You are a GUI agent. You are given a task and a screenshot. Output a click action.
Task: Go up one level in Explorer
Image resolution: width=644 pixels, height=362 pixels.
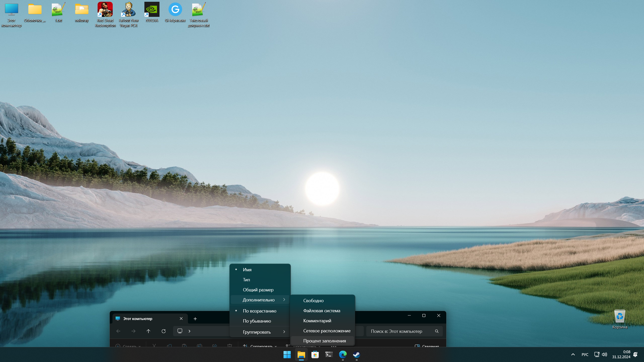148,331
